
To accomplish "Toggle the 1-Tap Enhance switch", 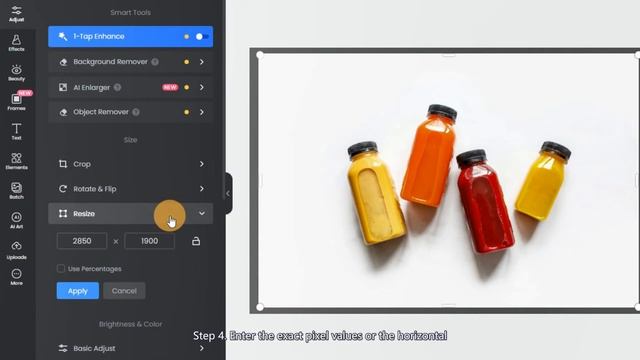I will (202, 37).
